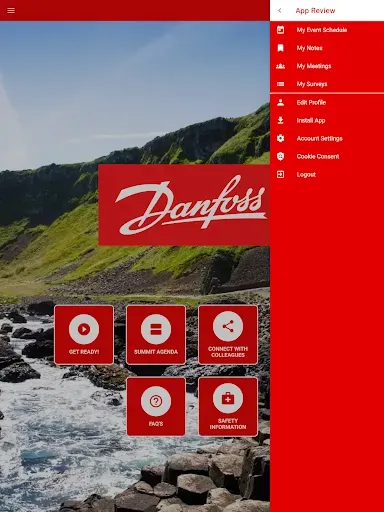Open the CONNECT WITH COLLEAGUES tile label
Viewport: 384px width, 512px height.
(x=228, y=352)
